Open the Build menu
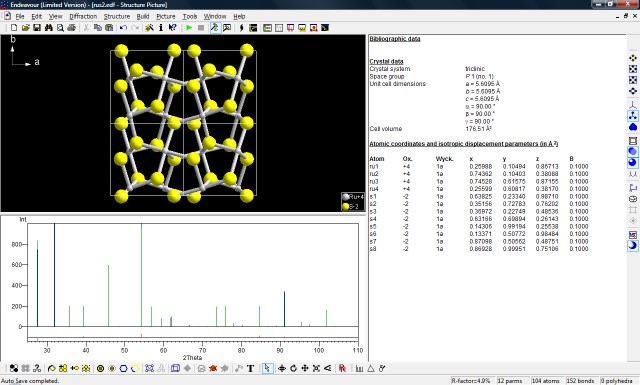Viewport: 640px width, 385px height. point(143,16)
